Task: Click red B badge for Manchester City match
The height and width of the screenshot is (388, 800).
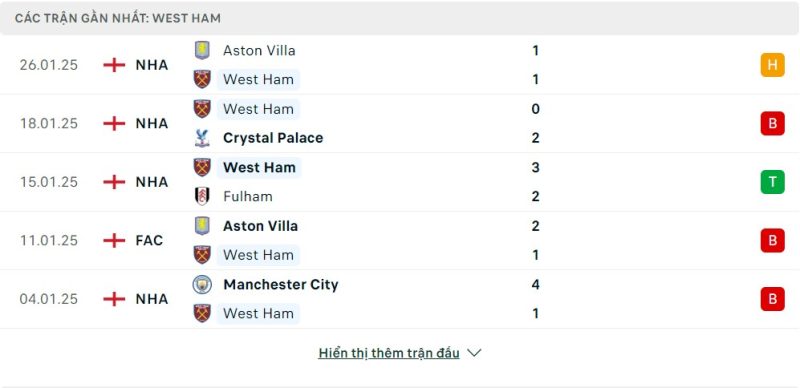Action: click(x=772, y=299)
